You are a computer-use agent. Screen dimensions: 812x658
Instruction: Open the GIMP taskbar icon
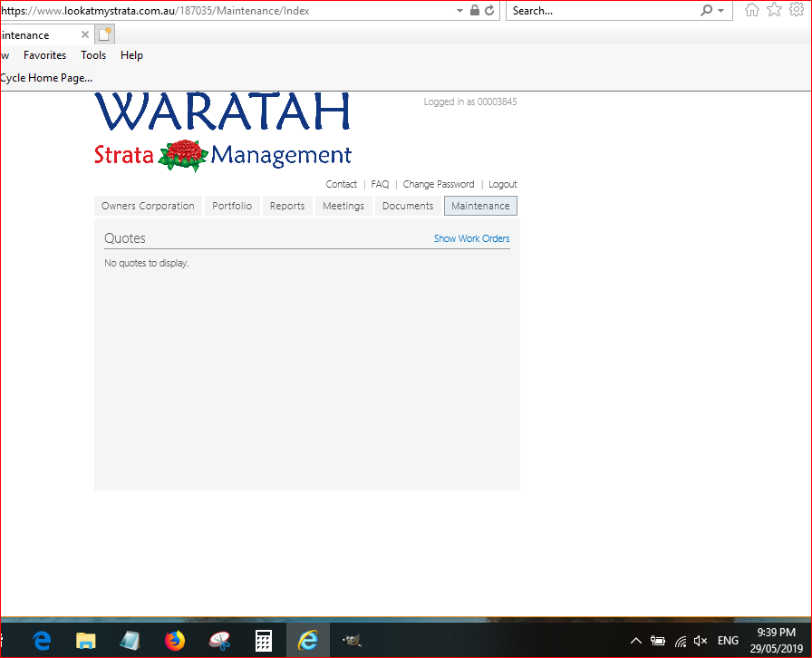click(x=353, y=641)
